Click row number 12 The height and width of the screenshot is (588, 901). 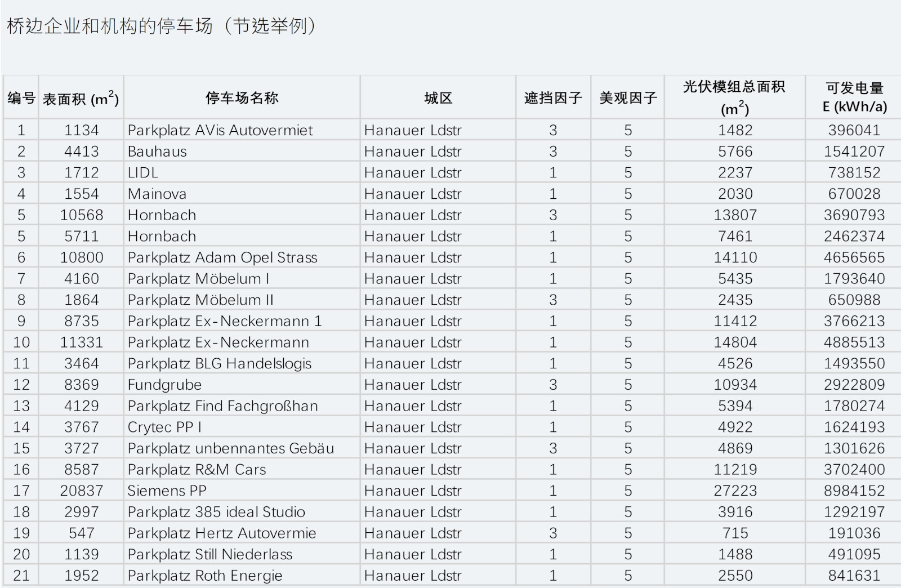21,385
